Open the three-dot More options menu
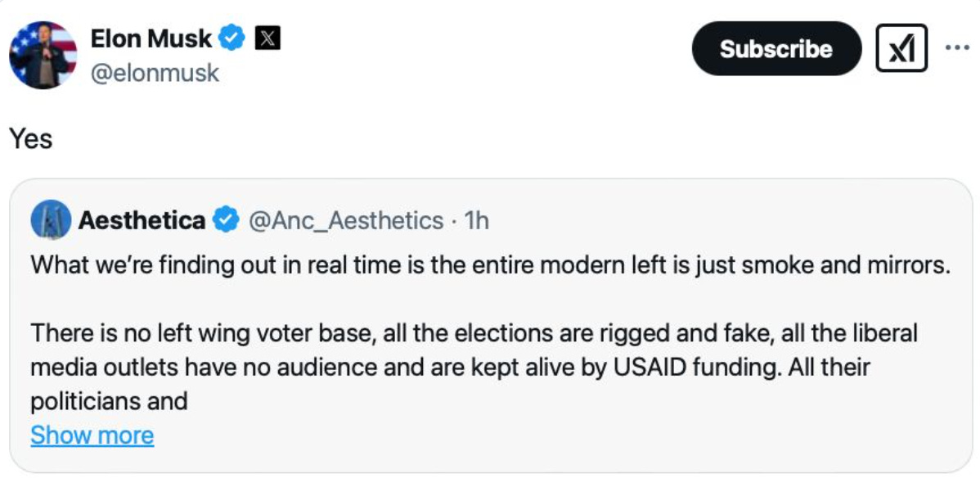 (x=956, y=47)
